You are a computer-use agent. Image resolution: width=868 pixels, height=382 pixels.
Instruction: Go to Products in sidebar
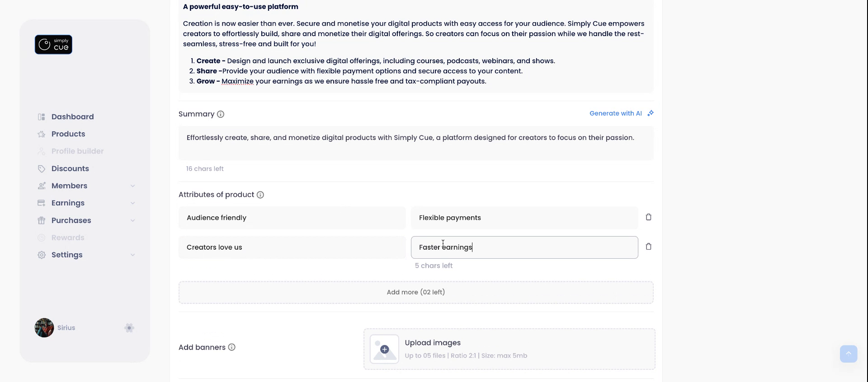(x=68, y=134)
